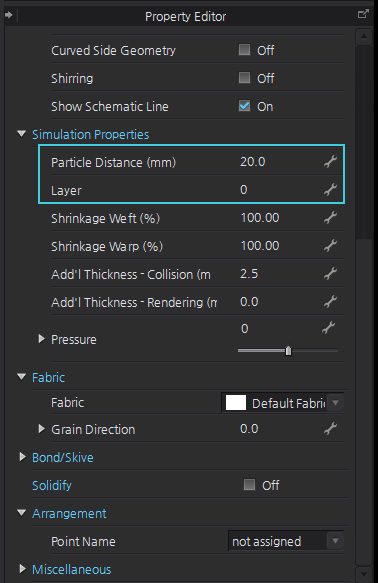
Task: Click the wrench icon beside Pressure value
Action: click(x=329, y=328)
